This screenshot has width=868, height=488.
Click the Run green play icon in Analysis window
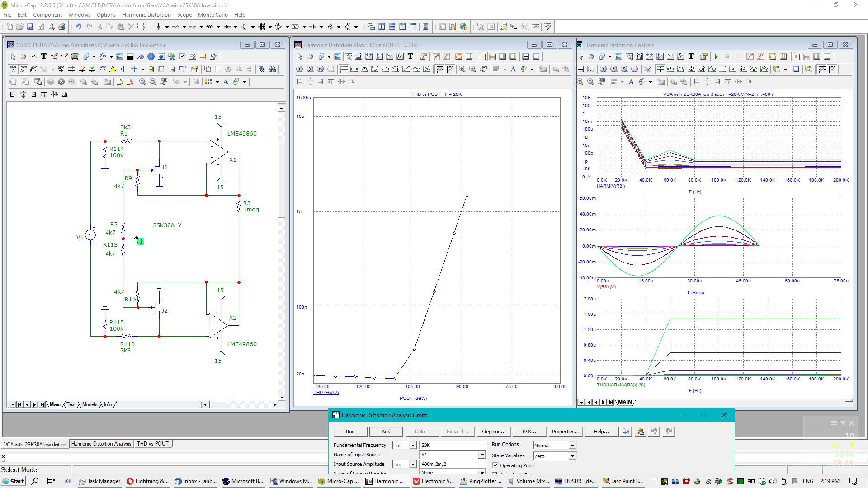[x=717, y=56]
